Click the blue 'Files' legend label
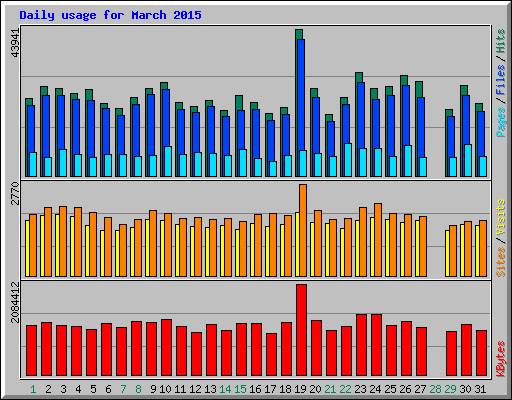 [500, 79]
